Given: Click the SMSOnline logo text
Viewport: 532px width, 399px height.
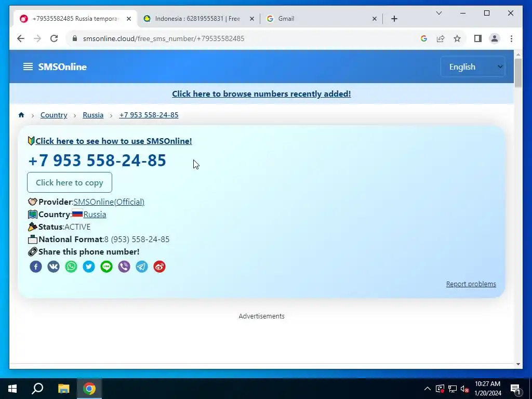Looking at the screenshot, I should [x=62, y=67].
